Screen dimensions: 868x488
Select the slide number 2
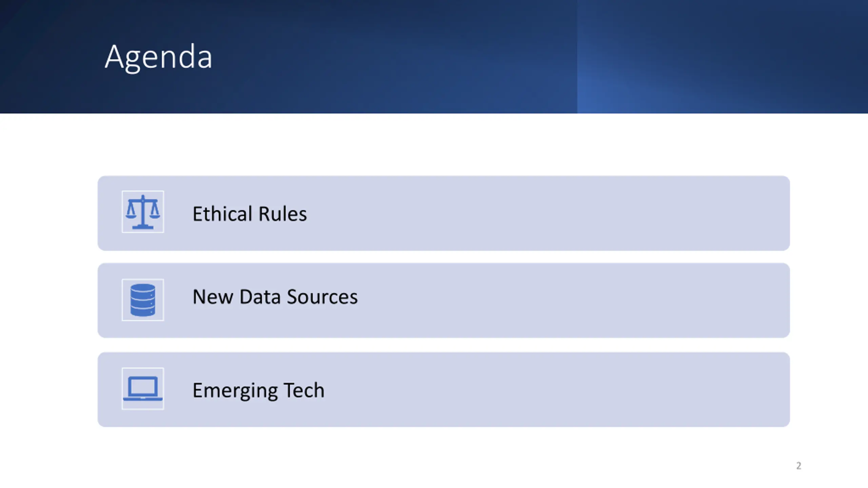click(x=799, y=466)
